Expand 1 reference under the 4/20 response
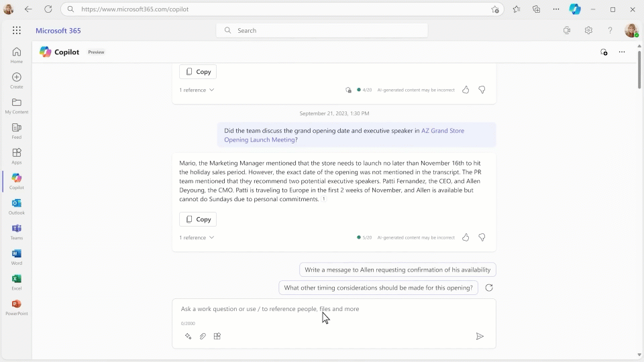644x362 pixels. point(197,90)
